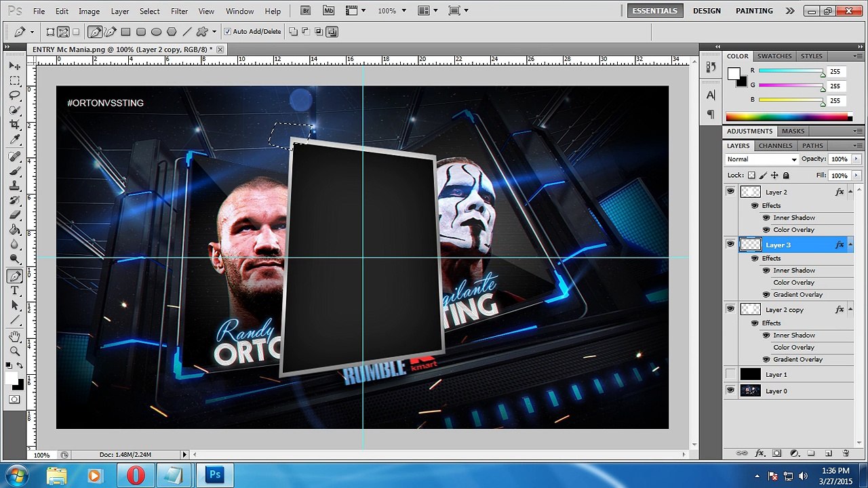Enable Color Overlay effect on Layer 3

pos(766,283)
